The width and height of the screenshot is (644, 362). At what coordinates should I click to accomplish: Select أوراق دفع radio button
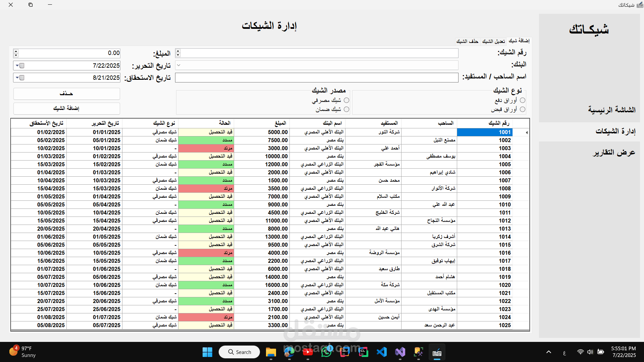click(522, 100)
